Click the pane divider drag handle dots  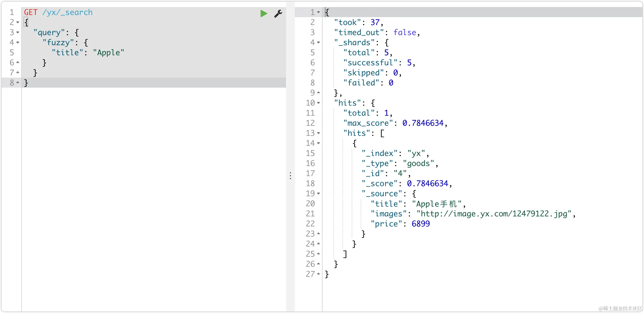[290, 176]
